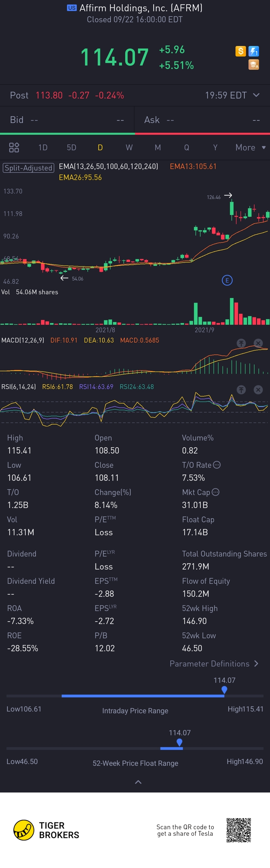Image resolution: width=270 pixels, height=868 pixels.
Task: Tap the DIF:10.91 value
Action: click(x=64, y=340)
